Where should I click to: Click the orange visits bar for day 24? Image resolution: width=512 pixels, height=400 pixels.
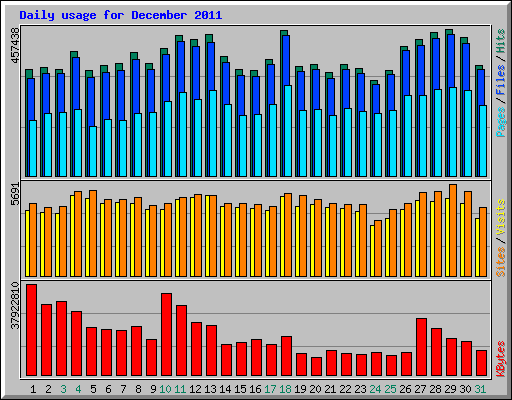pyautogui.click(x=378, y=248)
